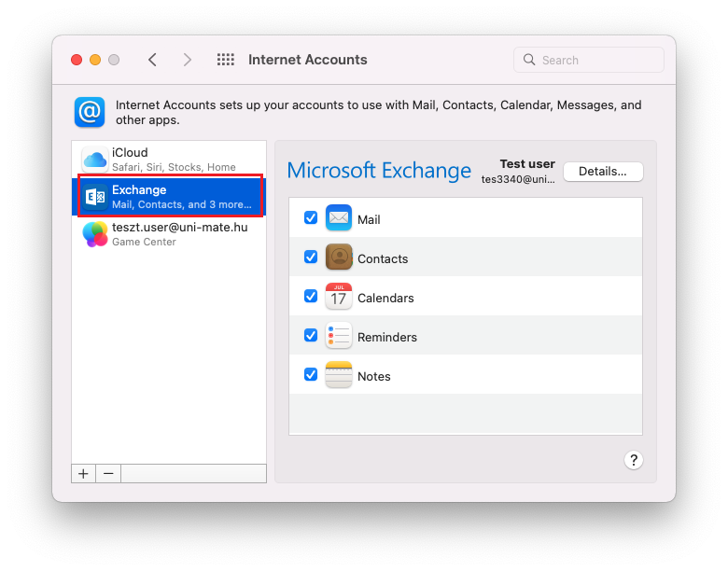Screen dimensions: 728x571
Task: Click the Internet Accounts @ icon
Action: tap(90, 112)
